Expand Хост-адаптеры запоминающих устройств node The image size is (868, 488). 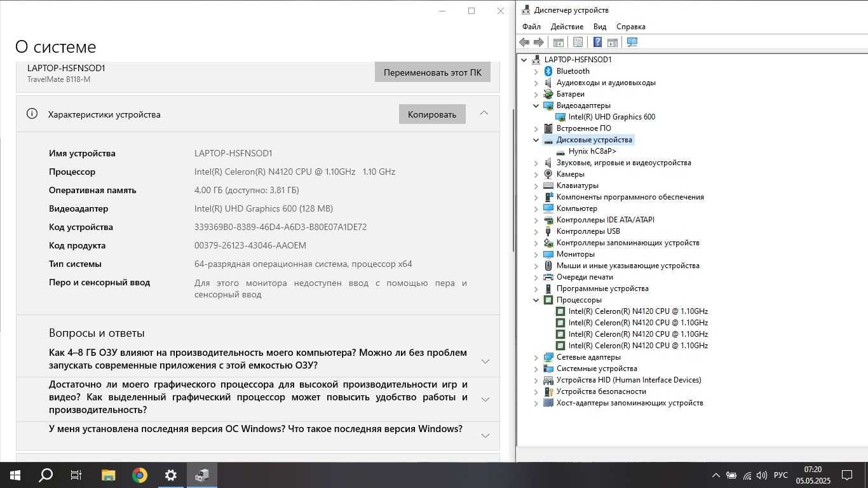point(536,403)
